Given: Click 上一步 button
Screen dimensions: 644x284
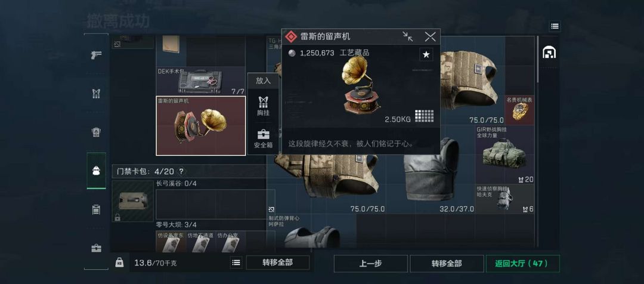Looking at the screenshot, I should click(x=370, y=264).
